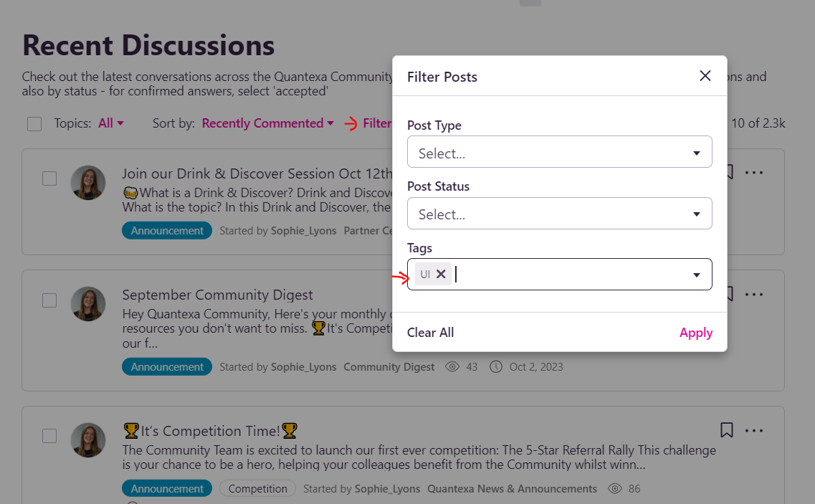The image size is (815, 504).
Task: Click the Post Type field label
Action: pos(434,125)
